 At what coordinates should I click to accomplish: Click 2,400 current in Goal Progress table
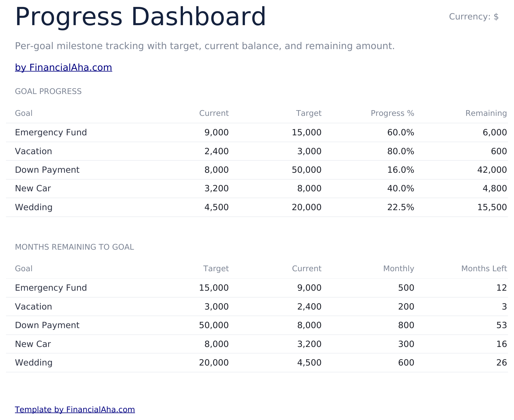point(216,151)
